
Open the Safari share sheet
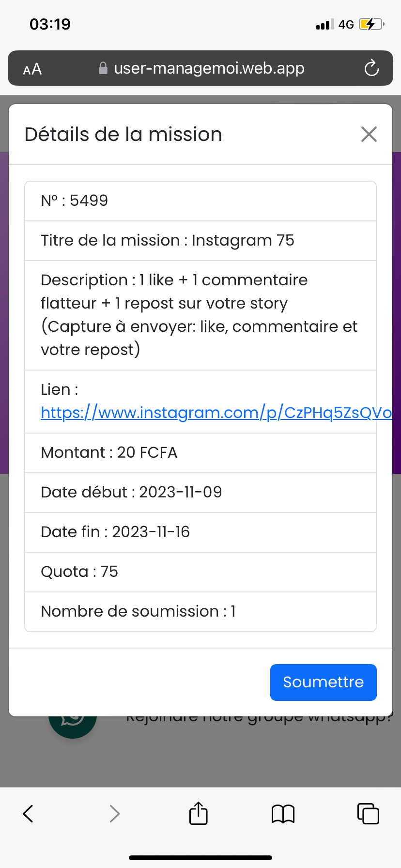click(198, 813)
